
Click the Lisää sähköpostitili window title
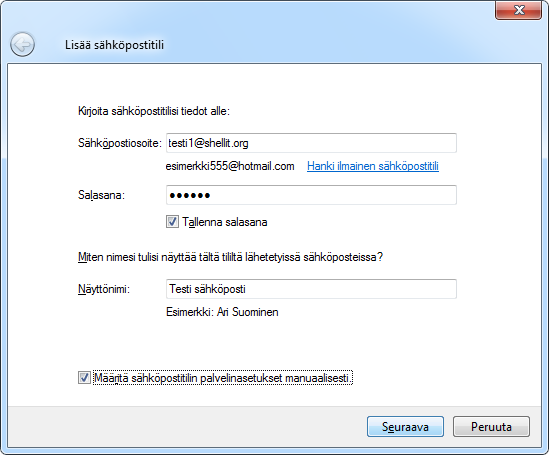coord(114,45)
